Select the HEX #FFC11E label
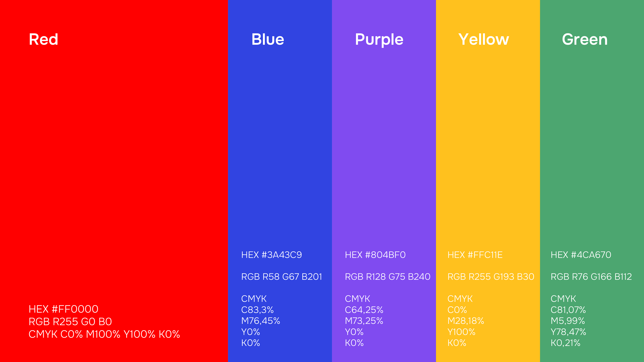 [475, 255]
